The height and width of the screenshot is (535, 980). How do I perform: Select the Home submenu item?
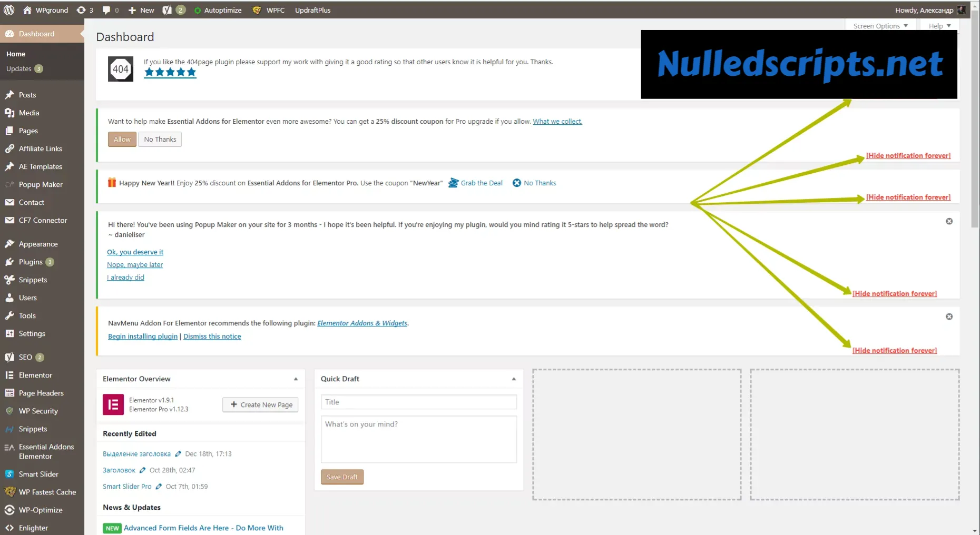pyautogui.click(x=16, y=54)
